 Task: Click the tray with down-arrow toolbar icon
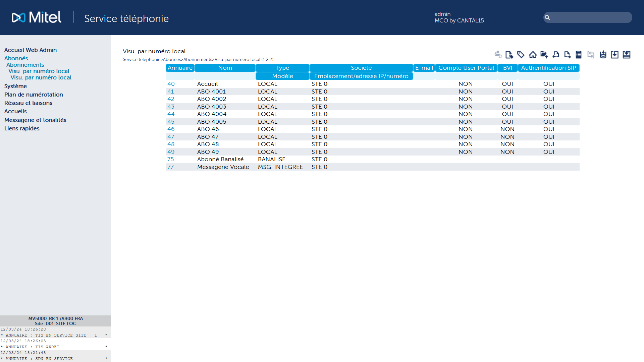(x=627, y=54)
